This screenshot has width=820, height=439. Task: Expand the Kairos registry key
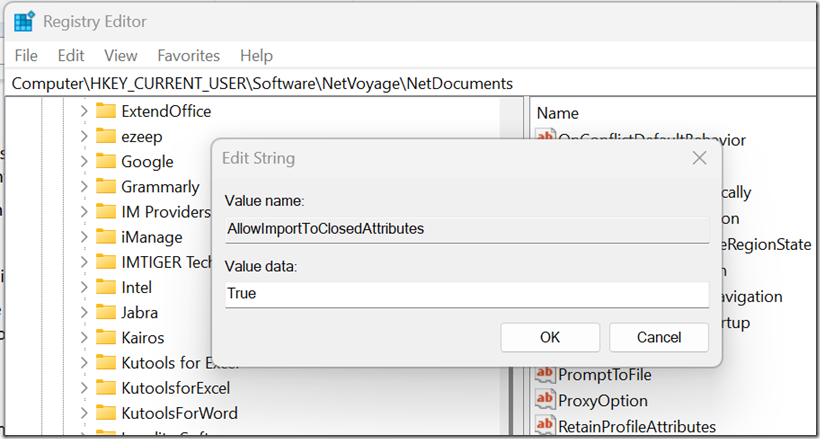pos(84,337)
